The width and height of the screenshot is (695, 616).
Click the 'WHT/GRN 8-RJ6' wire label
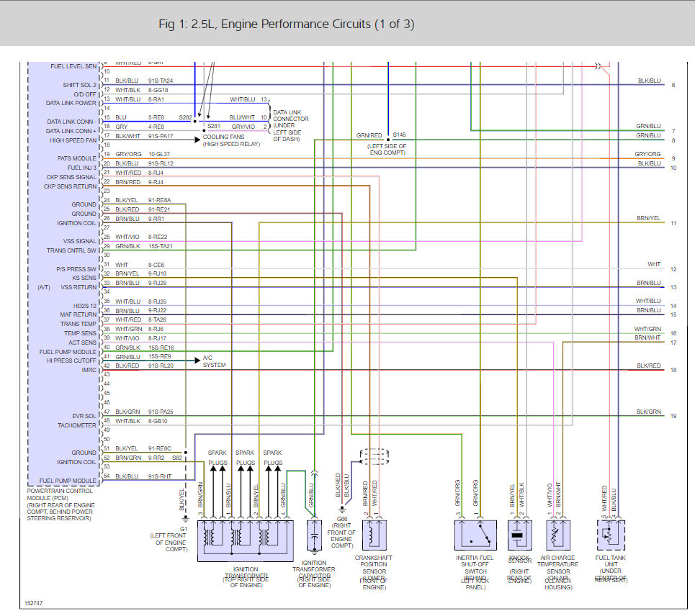tap(139, 329)
